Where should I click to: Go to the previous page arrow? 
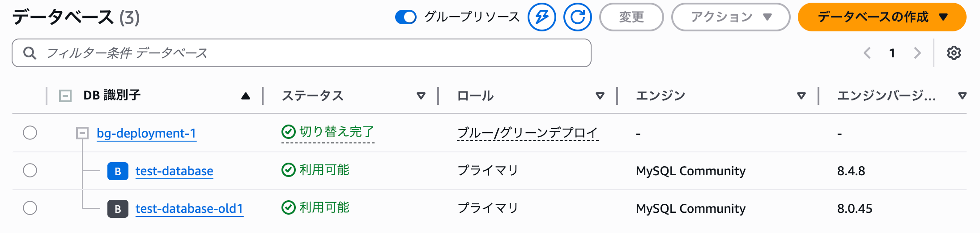867,53
